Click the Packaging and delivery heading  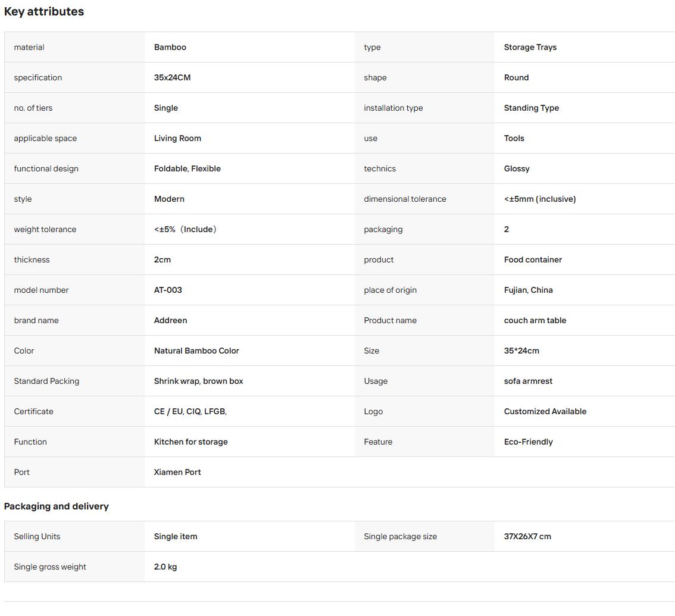(57, 506)
